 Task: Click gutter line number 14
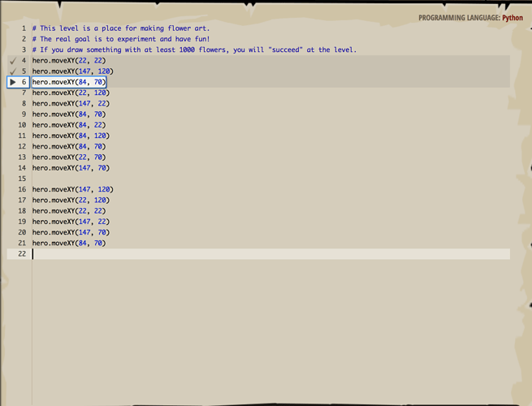(22, 168)
